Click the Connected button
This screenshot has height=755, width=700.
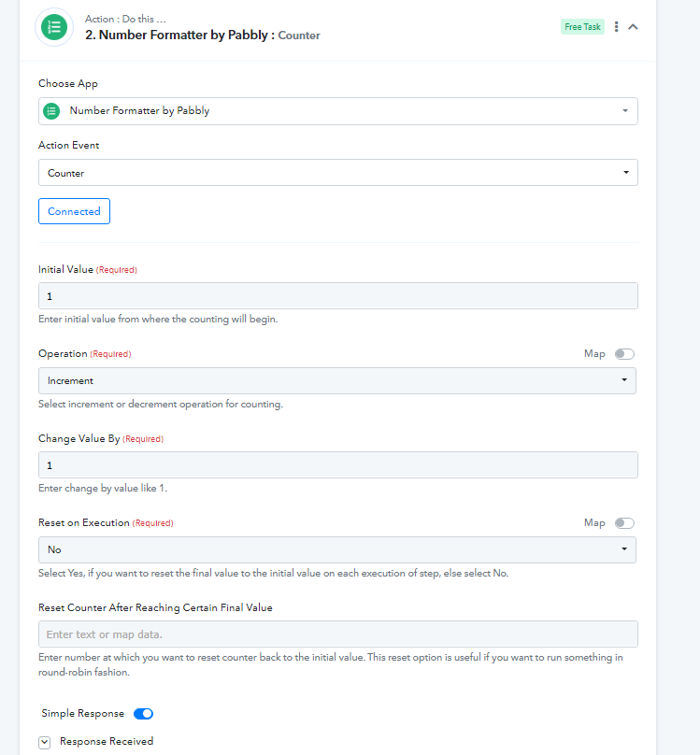pyautogui.click(x=74, y=211)
